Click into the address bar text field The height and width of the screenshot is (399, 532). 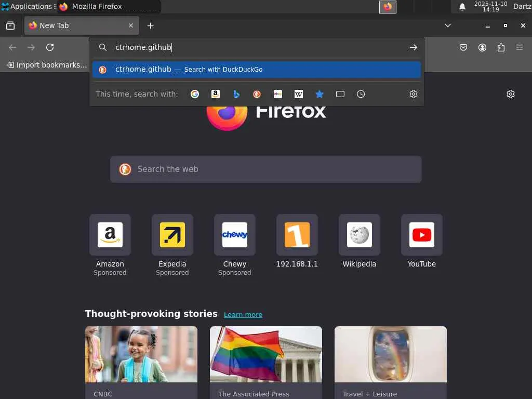pos(258,47)
